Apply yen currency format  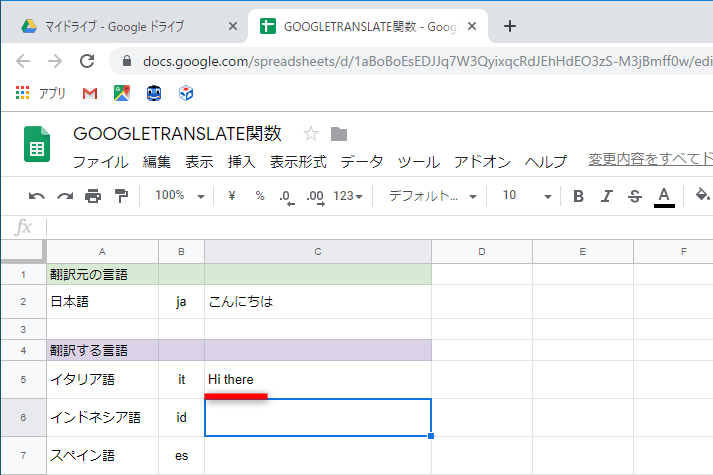pos(232,196)
